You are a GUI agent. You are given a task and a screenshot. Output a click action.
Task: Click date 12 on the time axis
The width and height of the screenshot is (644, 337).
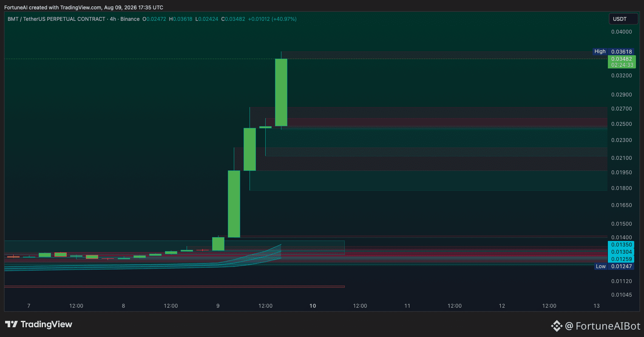(502, 306)
